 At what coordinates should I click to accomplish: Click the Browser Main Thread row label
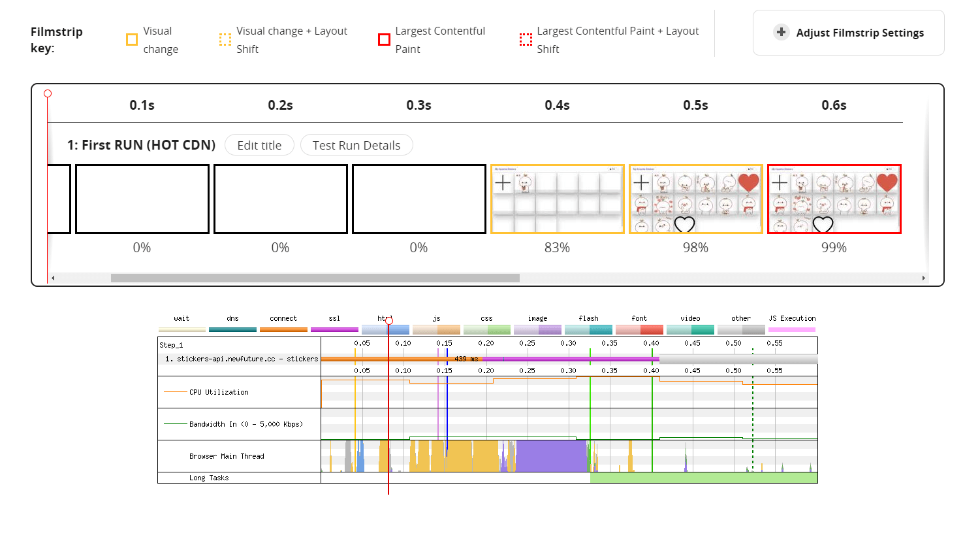(227, 456)
